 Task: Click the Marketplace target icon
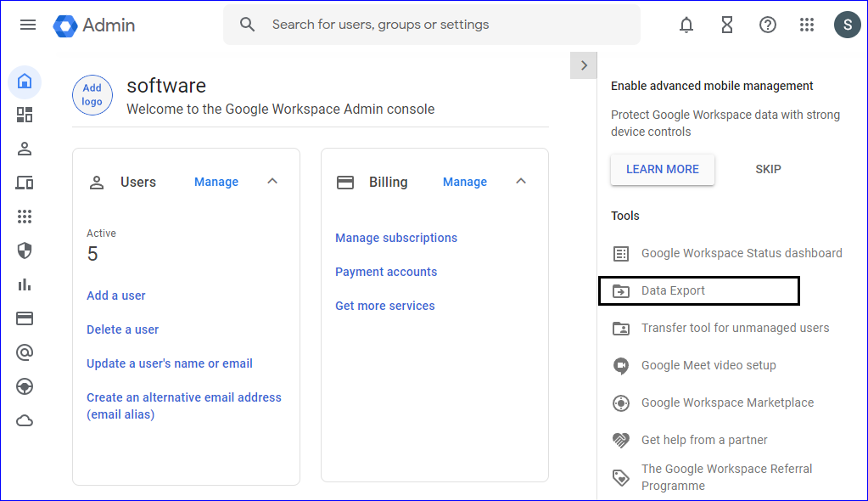621,402
